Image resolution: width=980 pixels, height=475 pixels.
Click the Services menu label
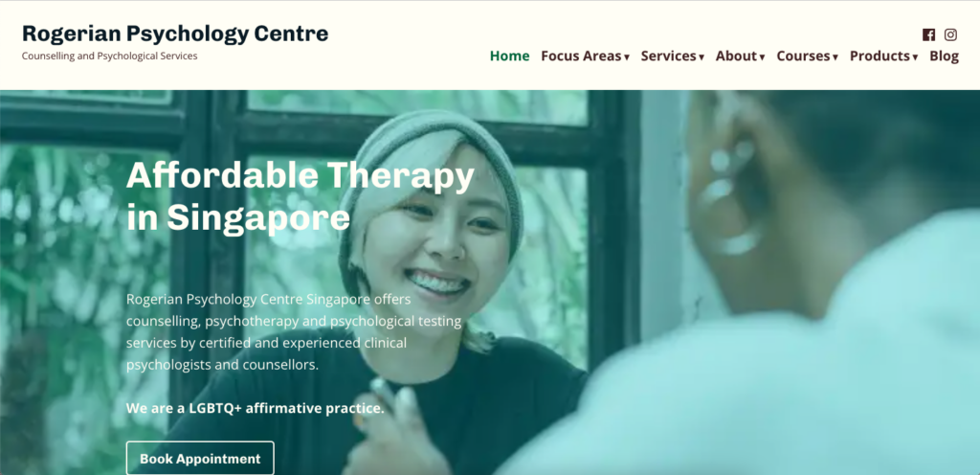coord(669,56)
